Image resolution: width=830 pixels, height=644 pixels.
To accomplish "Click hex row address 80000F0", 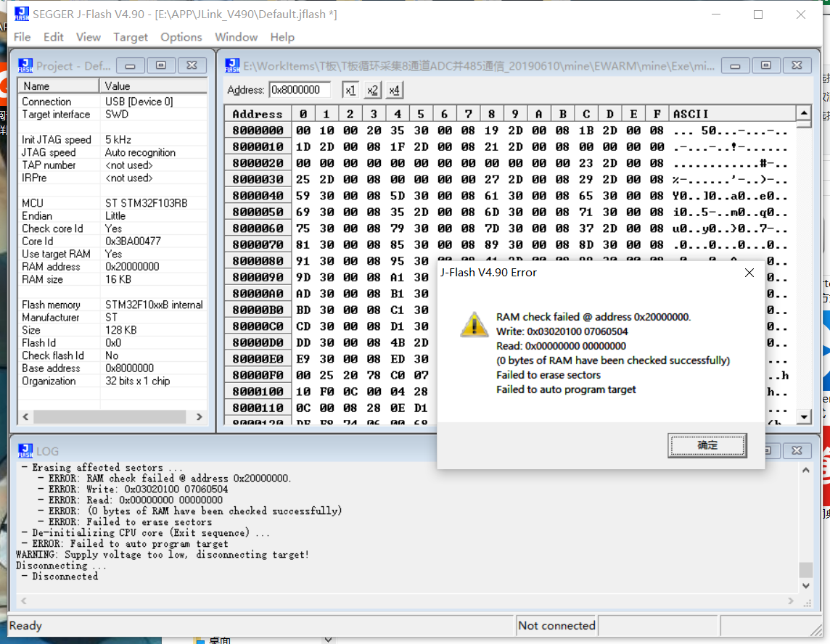I will [x=258, y=375].
